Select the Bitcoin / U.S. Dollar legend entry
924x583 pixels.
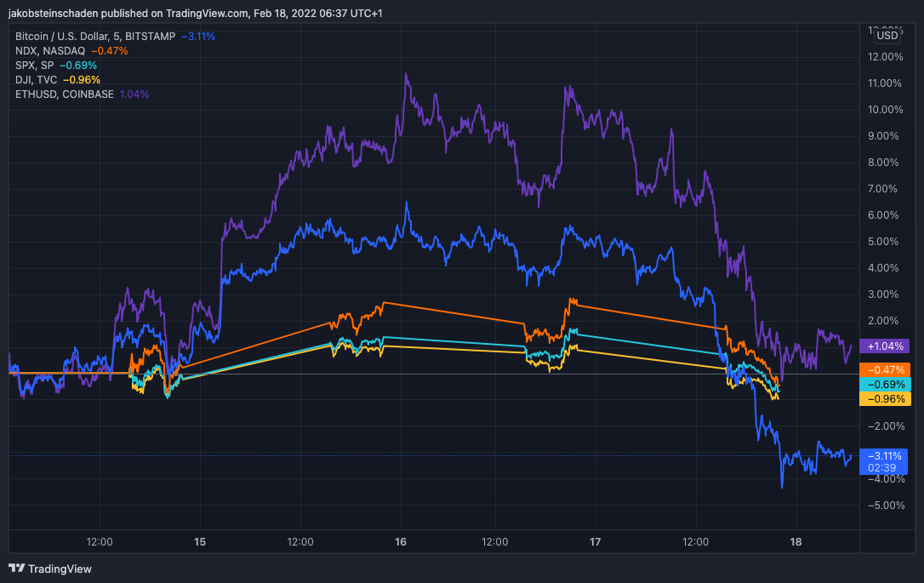click(x=95, y=37)
